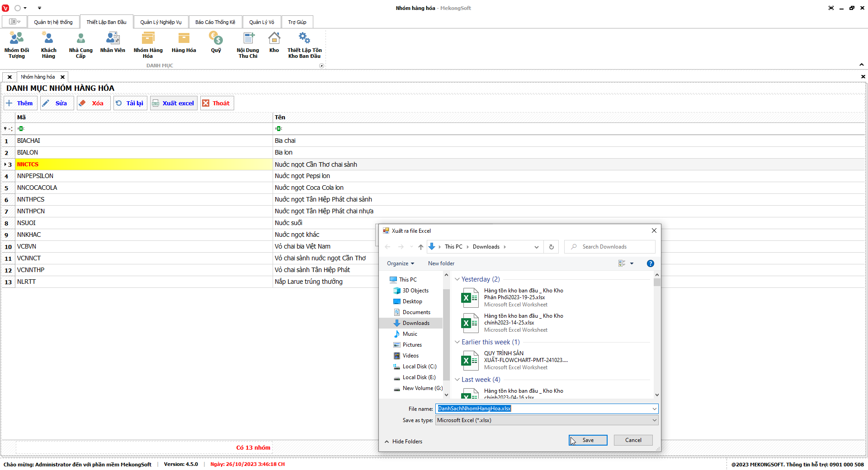Collapse folder pane with Hide Folders

pyautogui.click(x=403, y=442)
